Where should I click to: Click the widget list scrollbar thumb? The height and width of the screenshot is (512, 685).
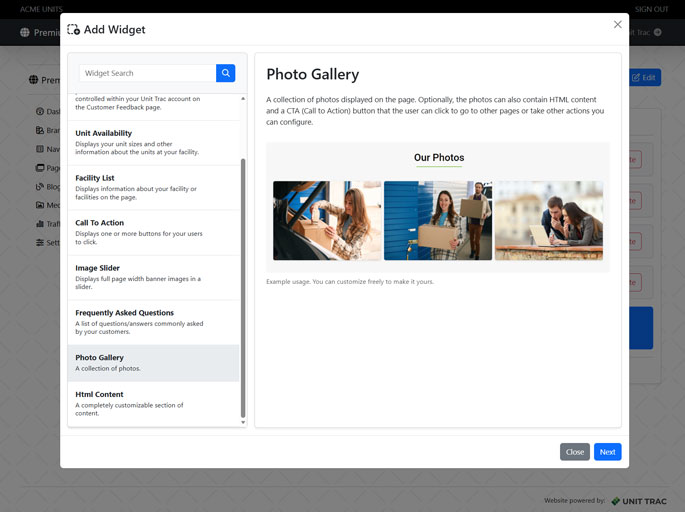pos(243,288)
